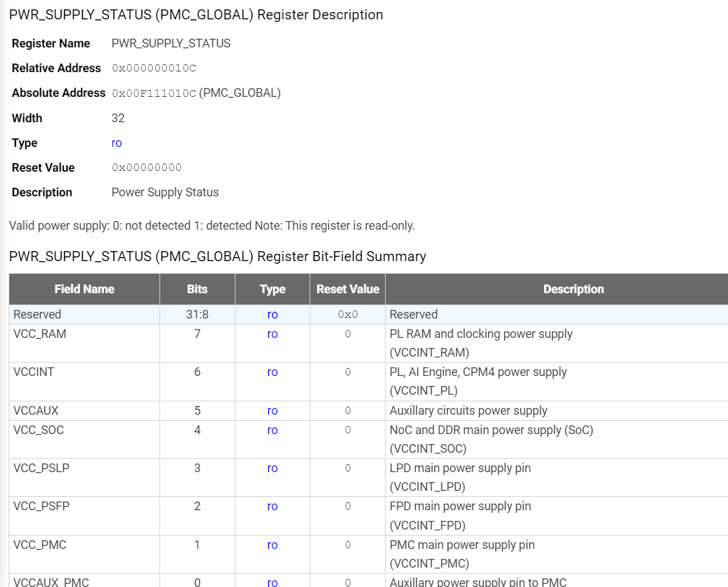Viewport: 728px width, 587px height.
Task: Select the Field Name column header
Action: click(x=84, y=289)
